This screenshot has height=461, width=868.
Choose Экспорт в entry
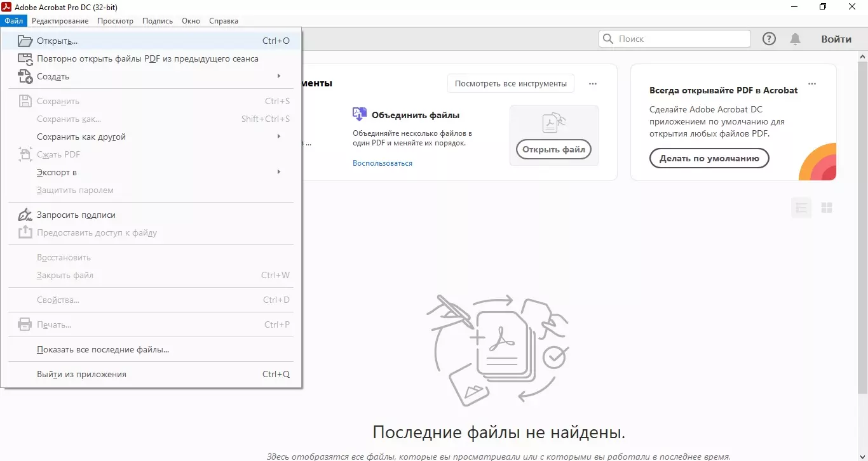[x=151, y=172]
